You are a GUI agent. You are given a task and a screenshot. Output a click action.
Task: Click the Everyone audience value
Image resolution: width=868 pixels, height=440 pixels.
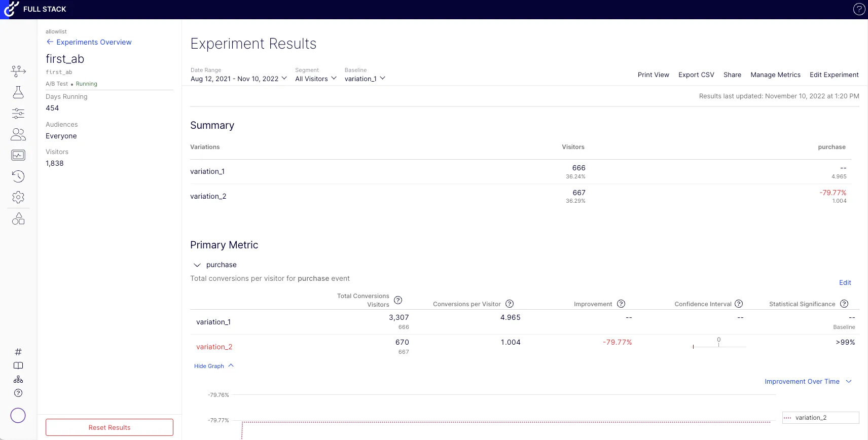click(x=61, y=136)
